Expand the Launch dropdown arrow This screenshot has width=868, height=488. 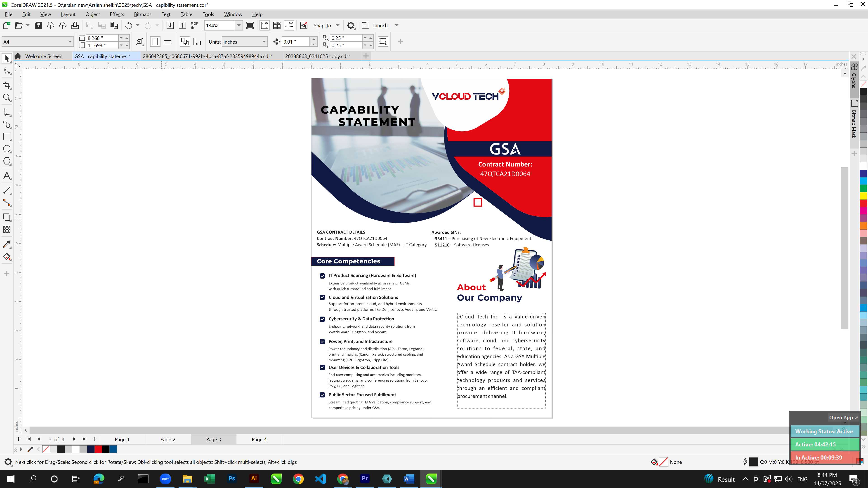397,25
